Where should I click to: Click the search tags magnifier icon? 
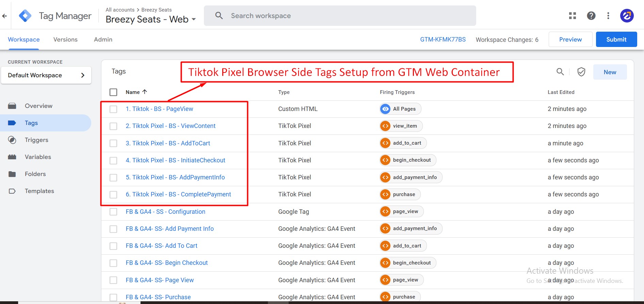(560, 71)
